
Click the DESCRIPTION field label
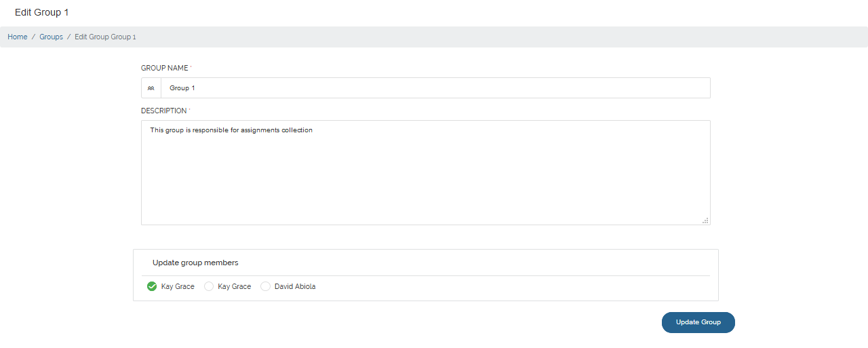click(163, 111)
